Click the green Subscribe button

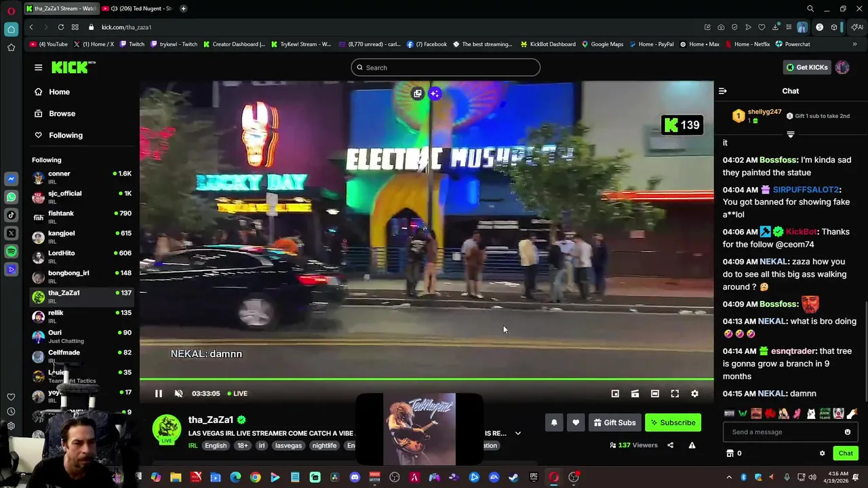[x=673, y=423]
